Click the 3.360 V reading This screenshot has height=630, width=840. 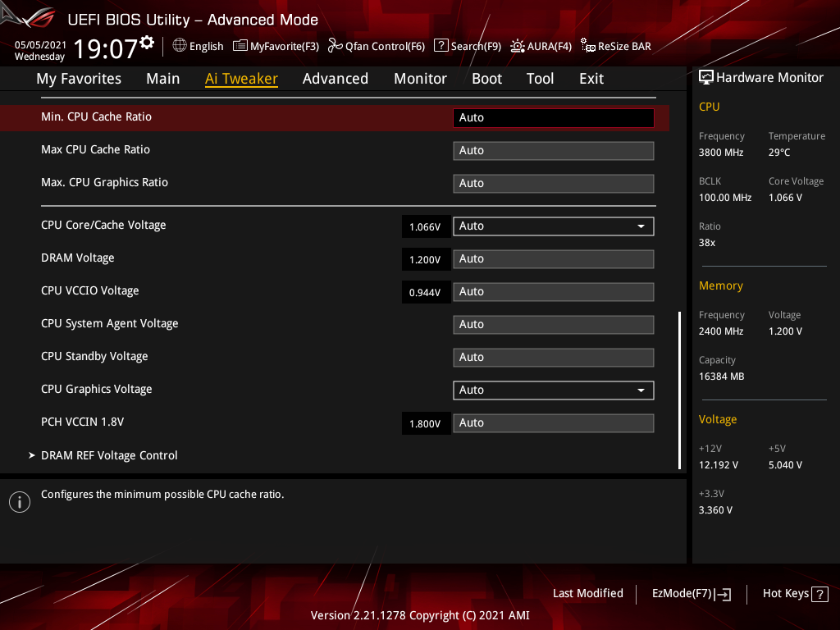pyautogui.click(x=715, y=510)
